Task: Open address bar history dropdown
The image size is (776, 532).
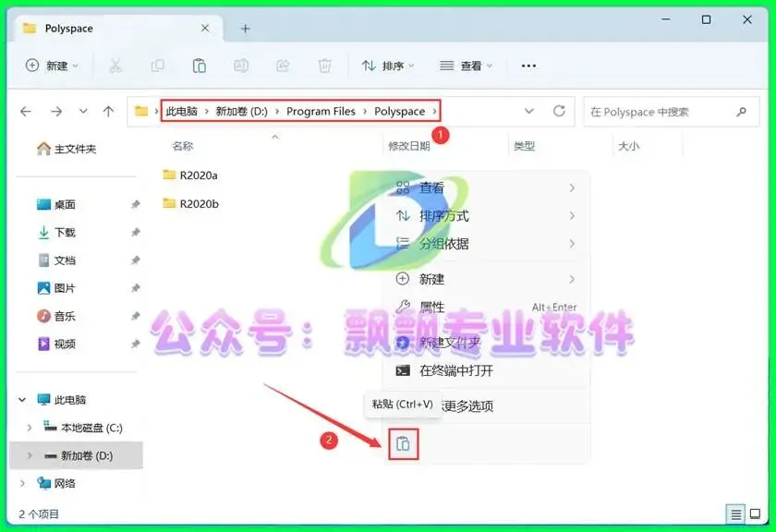Action: click(529, 111)
